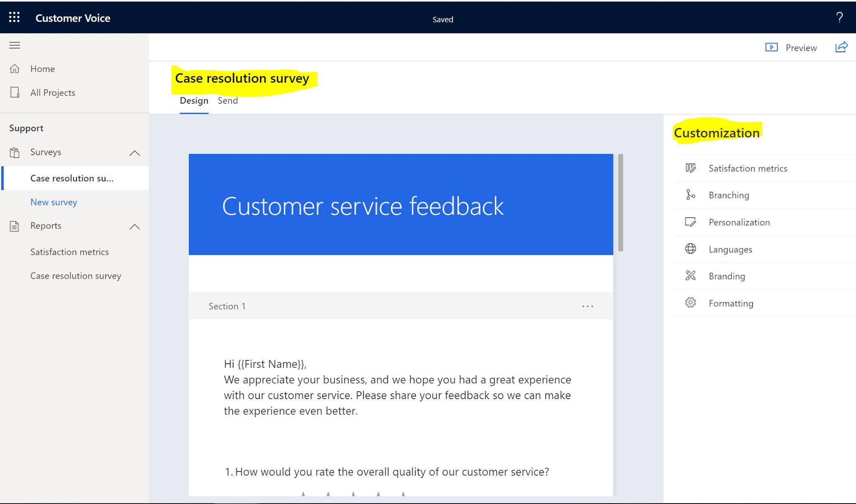Collapse the Surveys section chevron

[x=135, y=153]
